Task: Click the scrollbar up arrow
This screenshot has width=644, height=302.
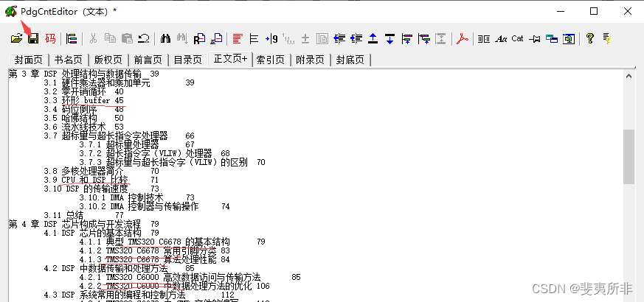Action: (x=629, y=76)
